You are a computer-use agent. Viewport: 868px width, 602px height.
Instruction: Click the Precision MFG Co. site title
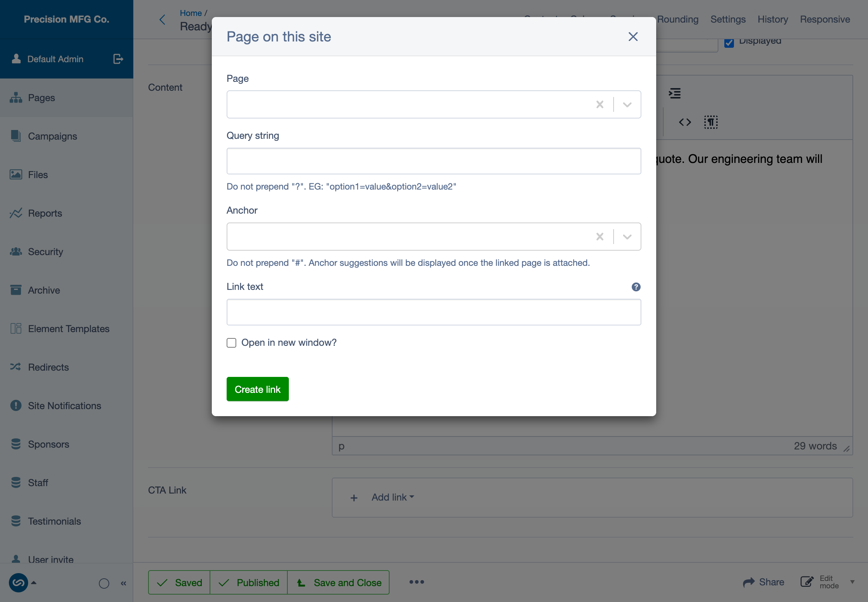point(66,19)
